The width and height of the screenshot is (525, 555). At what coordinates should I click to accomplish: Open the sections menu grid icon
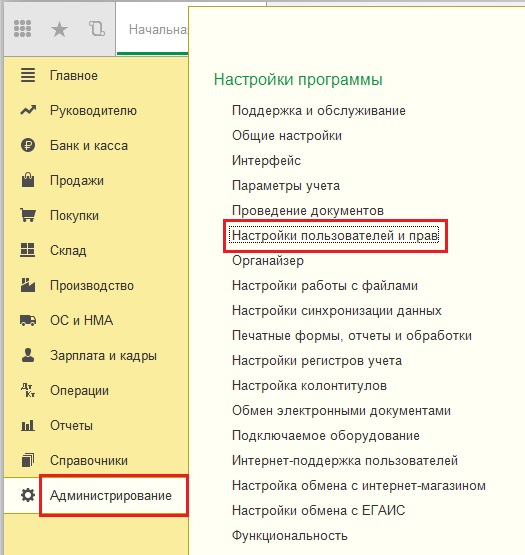point(22,29)
